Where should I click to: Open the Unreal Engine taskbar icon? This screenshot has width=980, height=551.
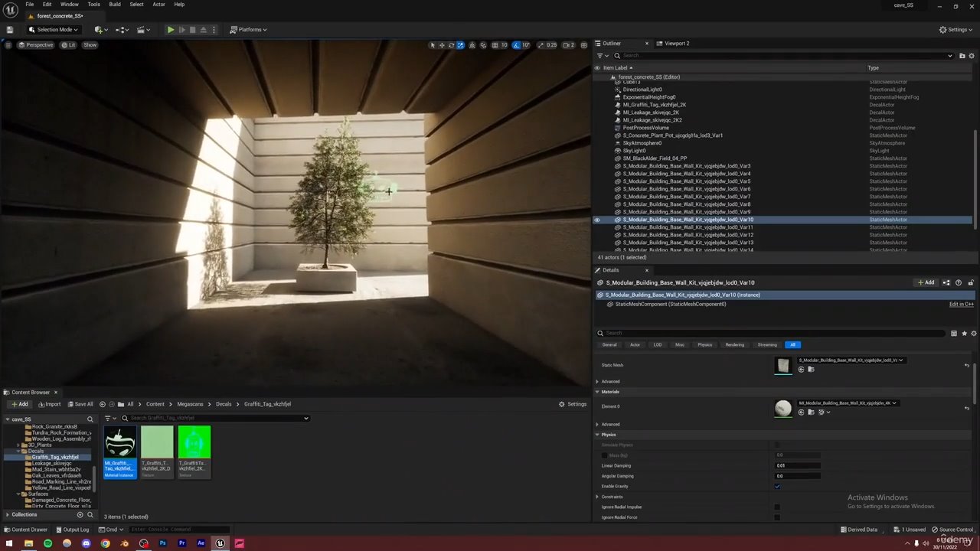point(220,543)
